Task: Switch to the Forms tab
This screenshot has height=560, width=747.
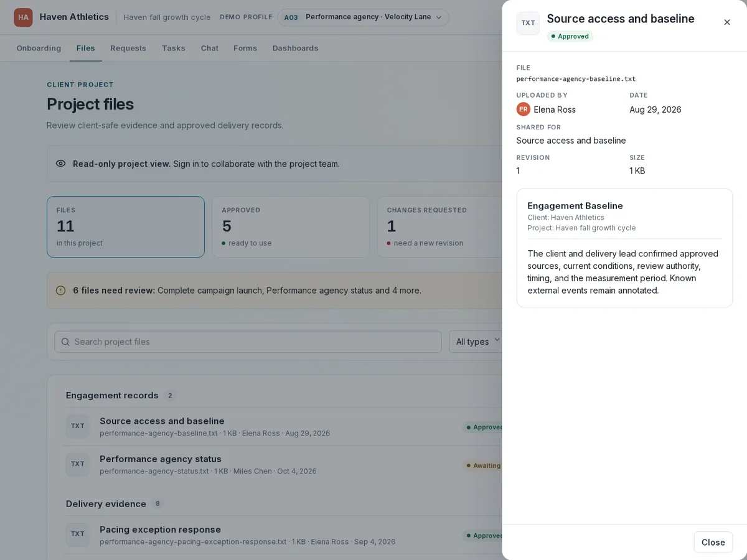Action: point(245,48)
